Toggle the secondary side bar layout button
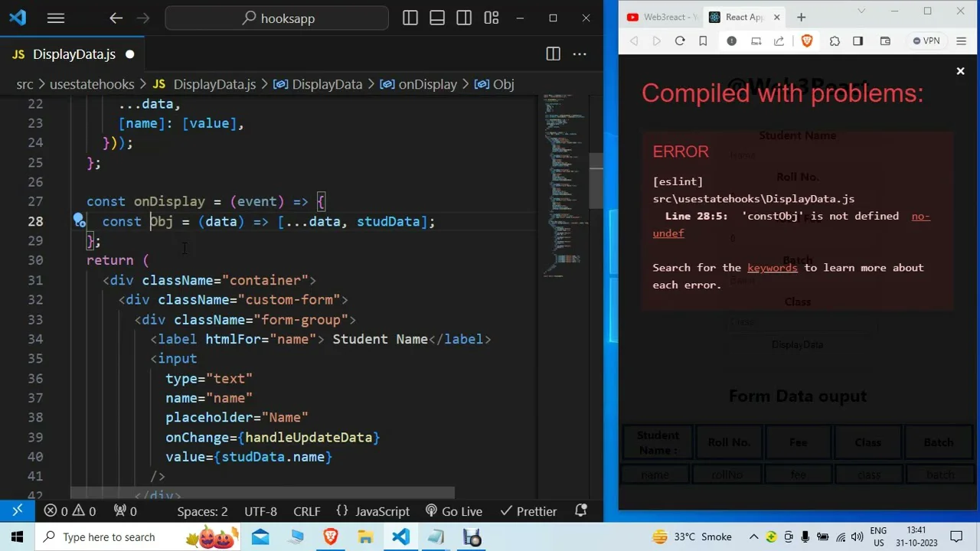Screen dimensions: 980x551 [464, 18]
